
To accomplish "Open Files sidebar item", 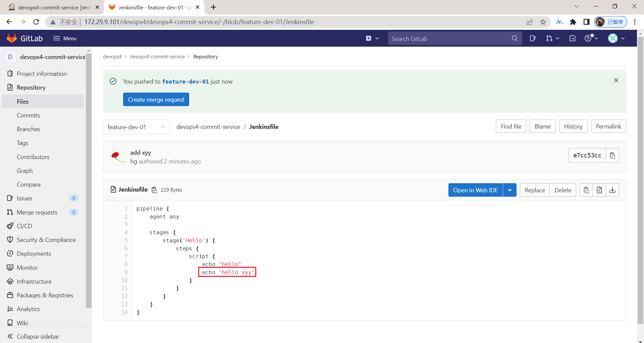I will [x=43, y=101].
